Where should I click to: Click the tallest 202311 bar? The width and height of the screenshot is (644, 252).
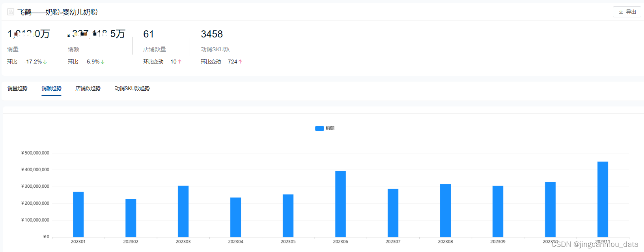603,199
